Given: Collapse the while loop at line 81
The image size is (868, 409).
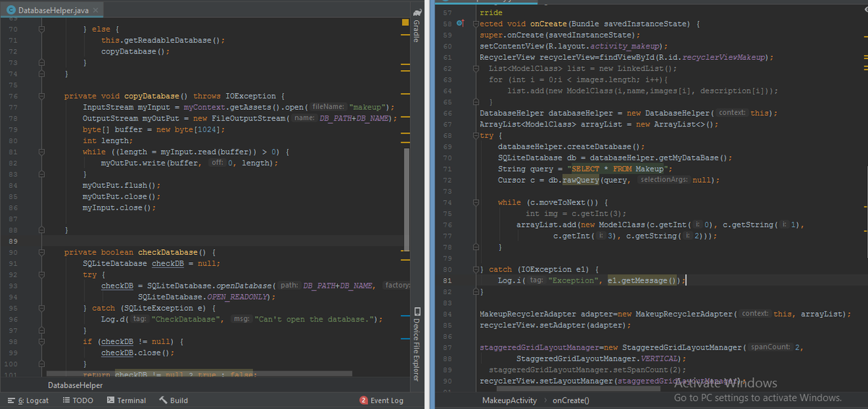Looking at the screenshot, I should (x=43, y=152).
